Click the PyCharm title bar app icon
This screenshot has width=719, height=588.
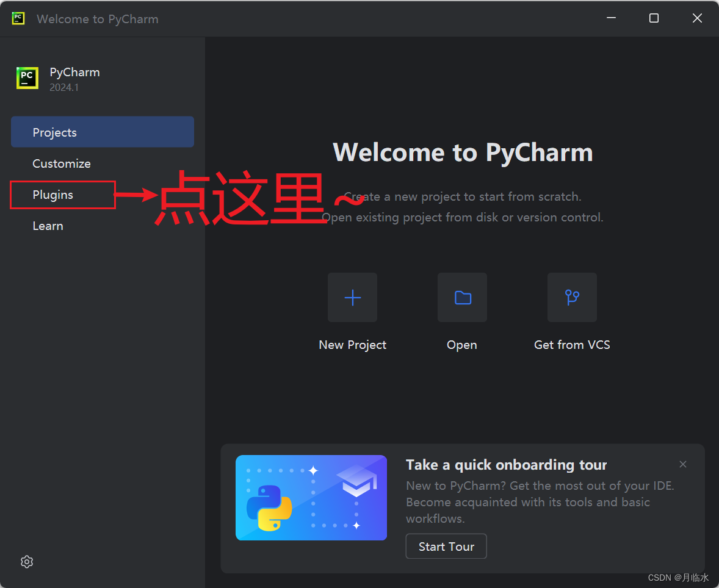(18, 18)
